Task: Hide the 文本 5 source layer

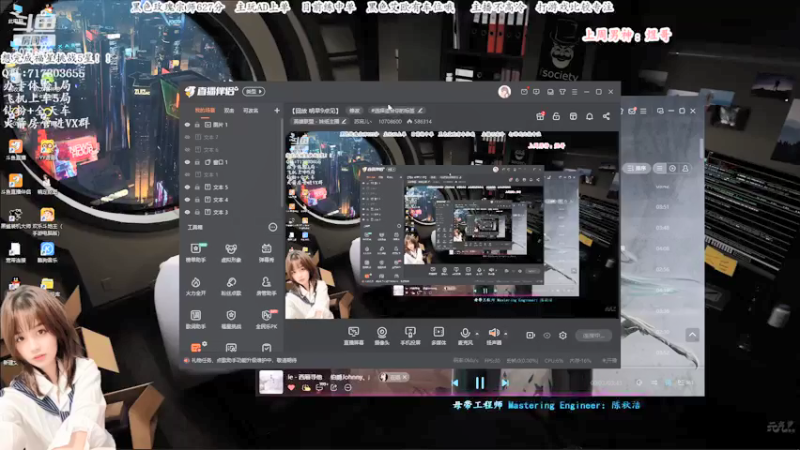Action: tap(187, 187)
